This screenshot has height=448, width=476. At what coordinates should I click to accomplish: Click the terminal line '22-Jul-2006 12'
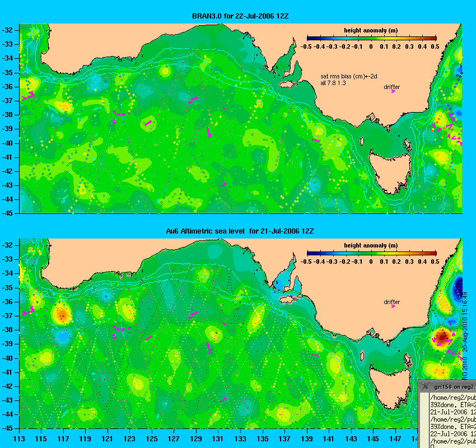coord(452,434)
